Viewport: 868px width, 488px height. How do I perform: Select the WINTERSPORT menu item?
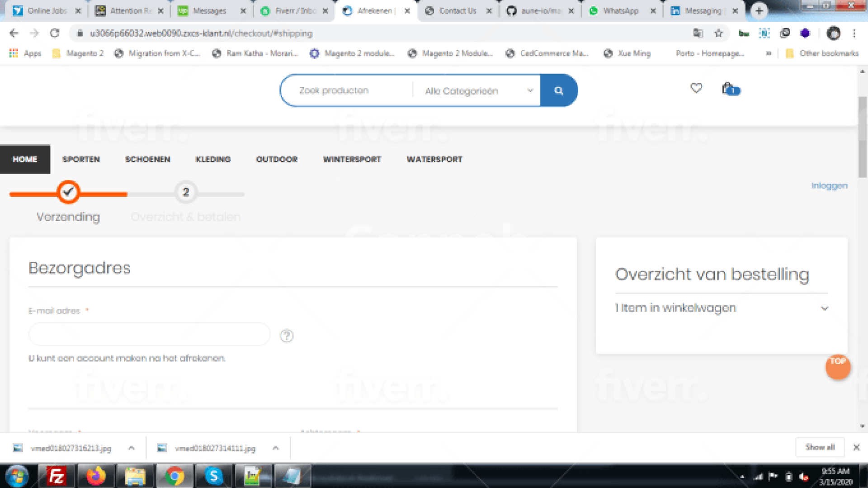click(352, 159)
